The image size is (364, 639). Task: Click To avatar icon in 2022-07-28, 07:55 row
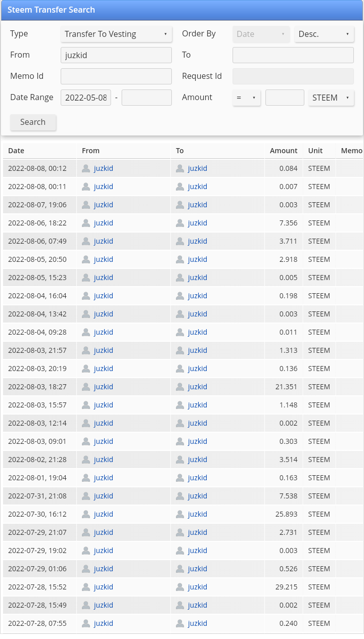180,623
